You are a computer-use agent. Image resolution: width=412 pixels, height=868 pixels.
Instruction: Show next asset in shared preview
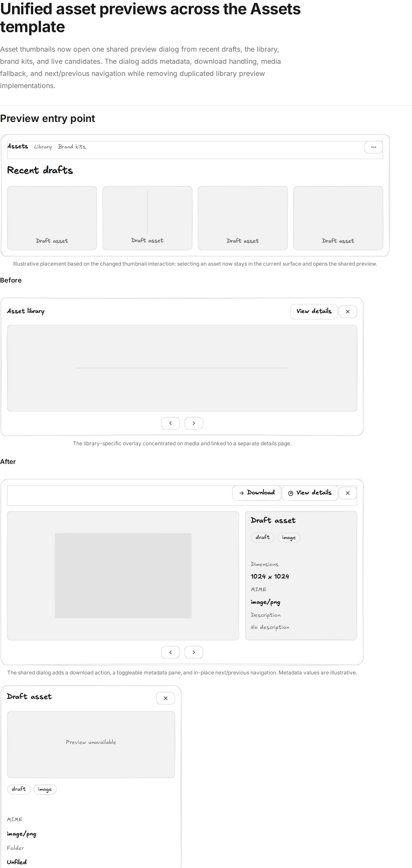coord(194,652)
